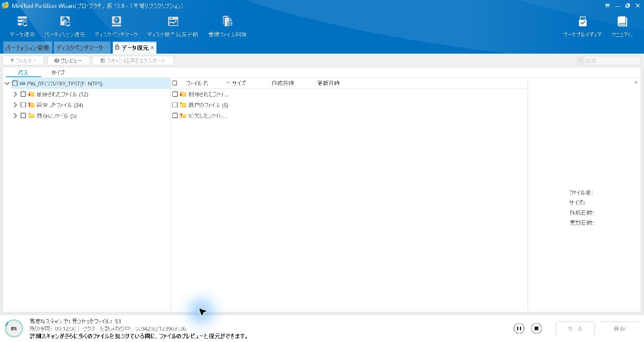644x342 pixels.
Task: Click the deleted files folder icon in file list
Action: [183, 94]
